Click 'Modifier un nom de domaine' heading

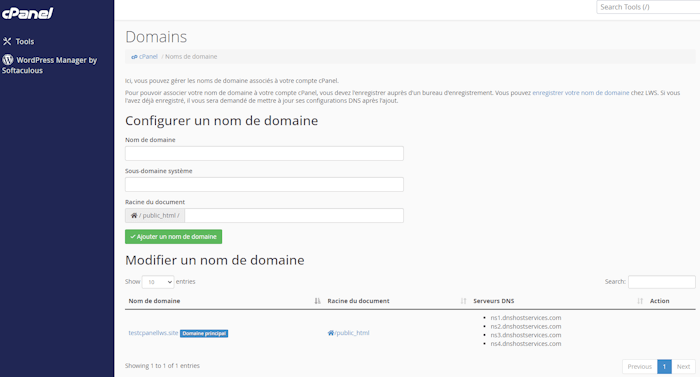[x=215, y=260]
